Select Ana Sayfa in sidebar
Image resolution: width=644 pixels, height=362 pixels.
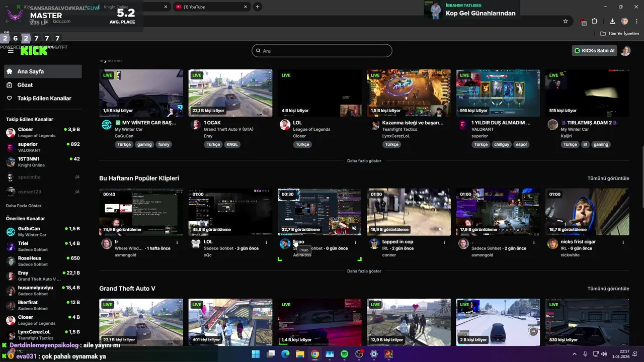point(43,71)
